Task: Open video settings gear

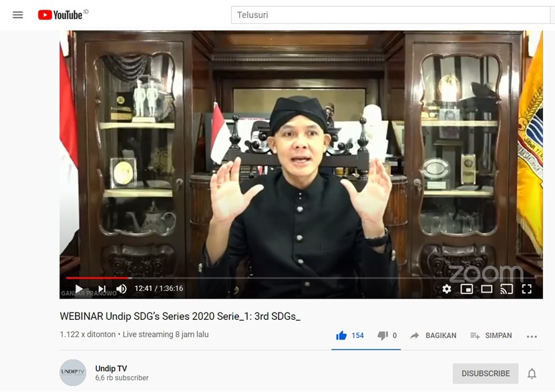Action: click(x=447, y=289)
